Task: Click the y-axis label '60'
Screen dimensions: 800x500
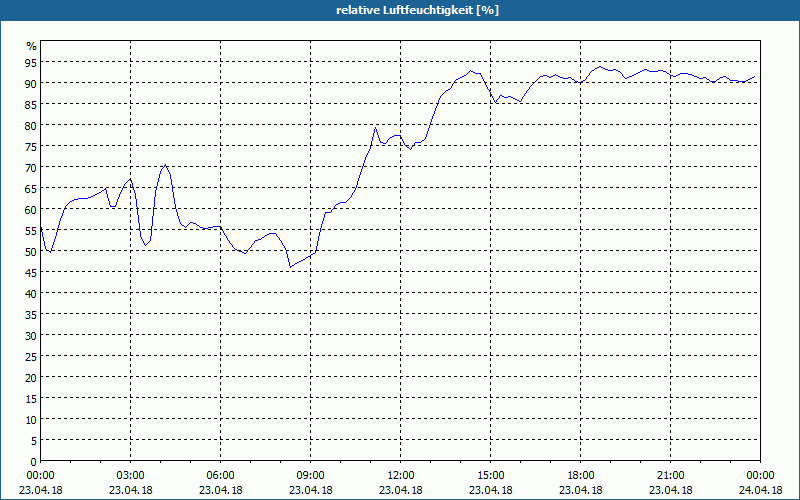Action: click(31, 210)
